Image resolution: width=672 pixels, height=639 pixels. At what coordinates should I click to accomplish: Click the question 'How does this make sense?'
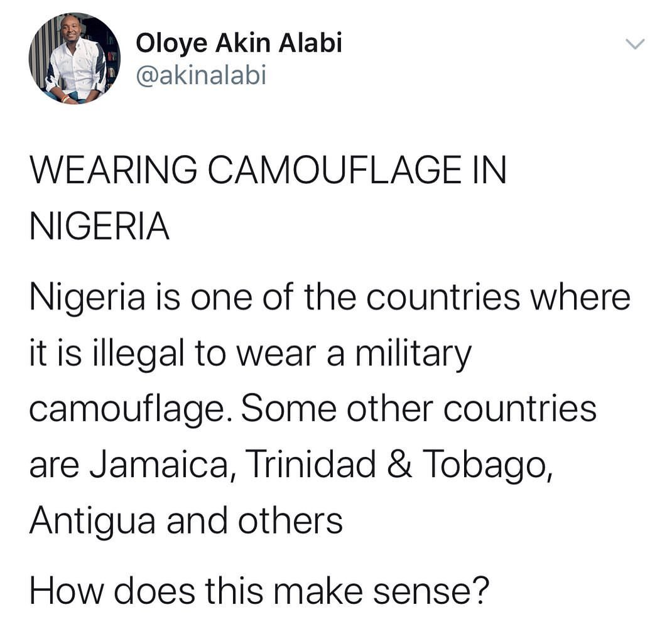click(x=260, y=591)
